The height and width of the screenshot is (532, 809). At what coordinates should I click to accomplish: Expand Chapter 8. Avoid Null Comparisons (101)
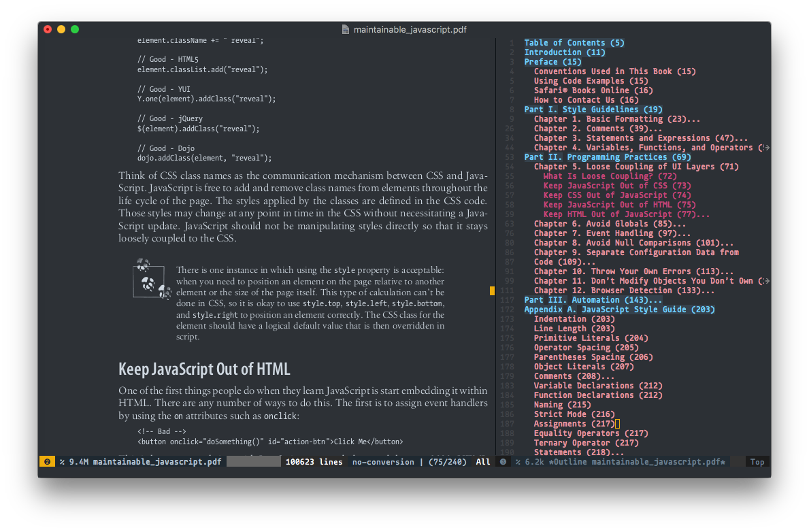[633, 243]
